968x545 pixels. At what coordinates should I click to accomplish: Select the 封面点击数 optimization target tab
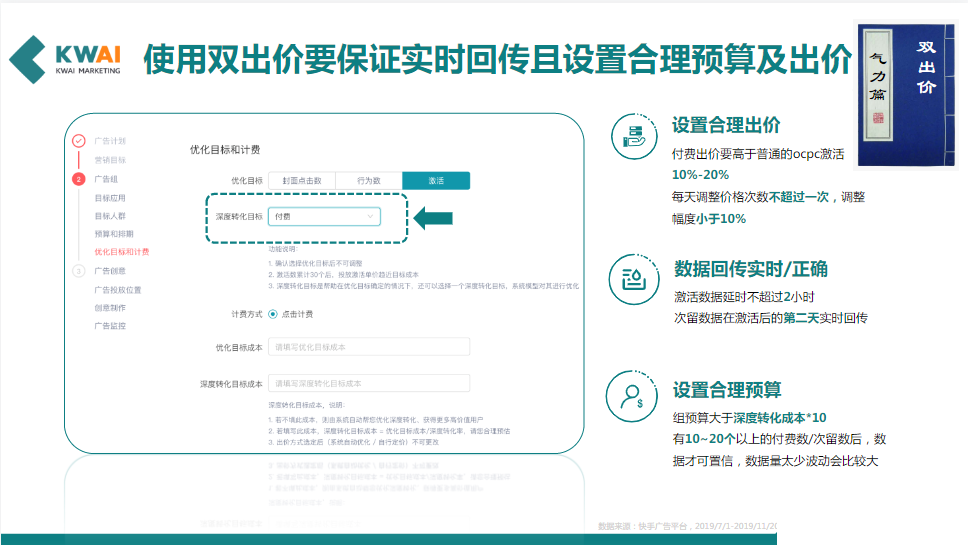coord(302,181)
